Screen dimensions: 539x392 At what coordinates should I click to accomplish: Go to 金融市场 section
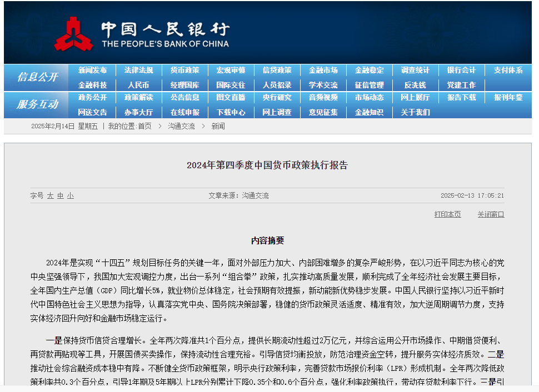coord(323,71)
